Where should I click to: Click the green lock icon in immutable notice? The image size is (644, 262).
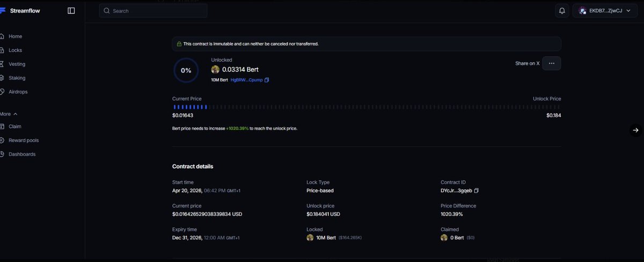(179, 44)
